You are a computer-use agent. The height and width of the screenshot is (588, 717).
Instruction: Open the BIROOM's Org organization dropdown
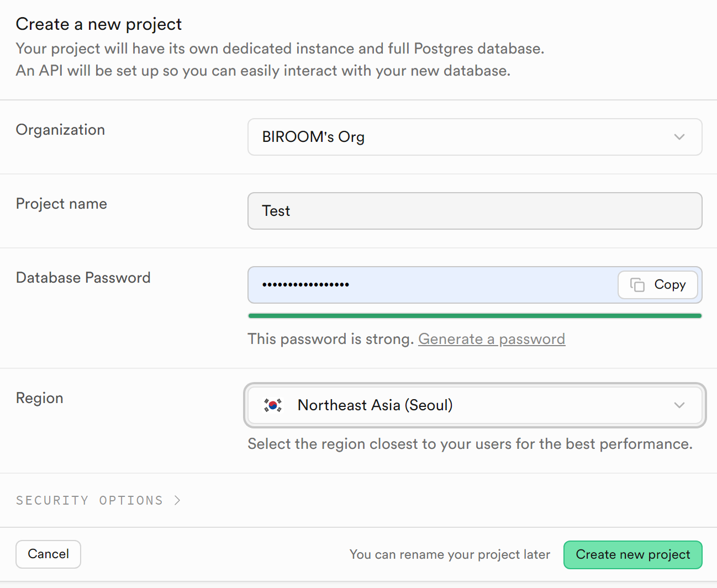pos(475,137)
